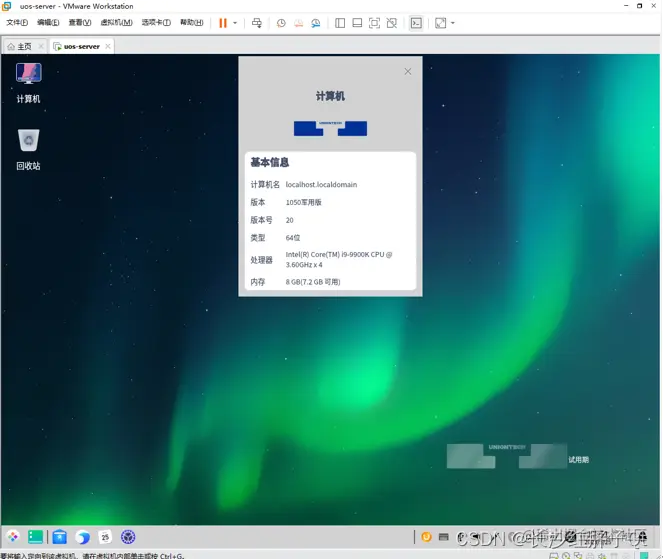Click the green show-desktop icon in the dock

coord(36,537)
